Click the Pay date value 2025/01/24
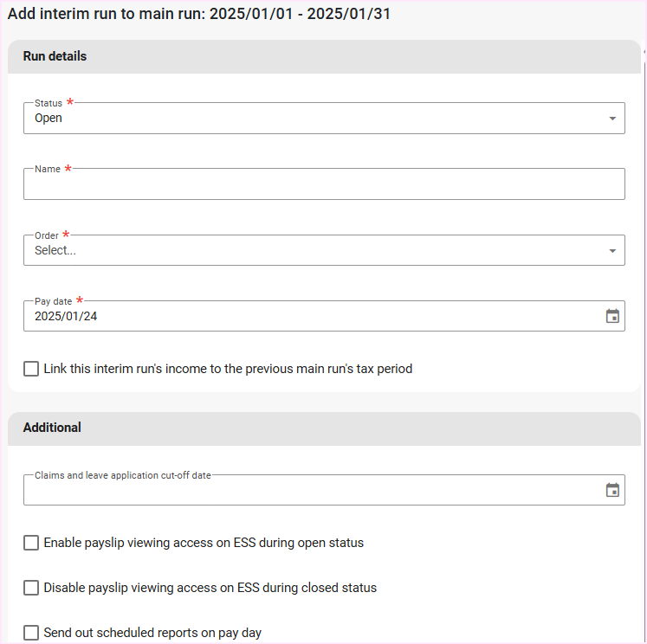This screenshot has height=644, width=647. coord(66,317)
